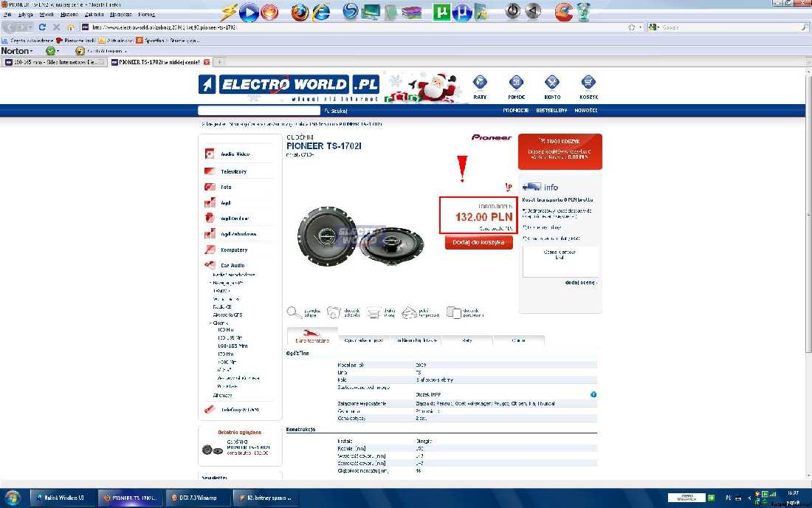Open the Widok menu

click(47, 15)
